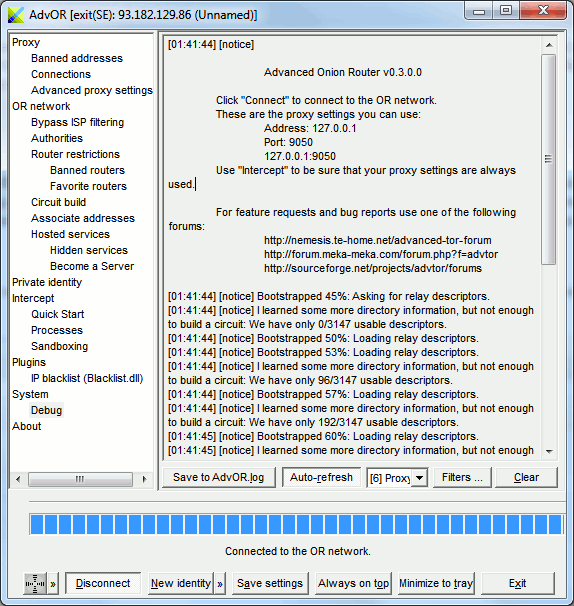This screenshot has height=606, width=574.
Task: Click Minimize to tray button
Action: tap(436, 583)
